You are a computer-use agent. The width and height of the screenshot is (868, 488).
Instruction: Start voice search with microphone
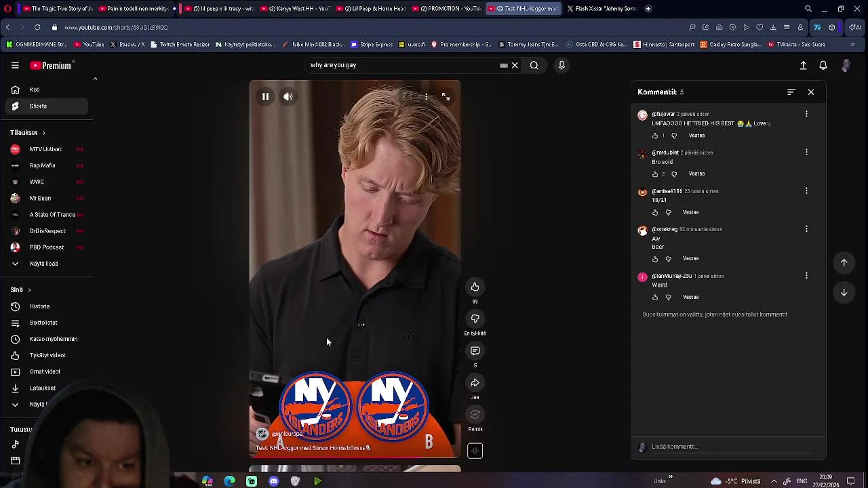pyautogui.click(x=561, y=66)
